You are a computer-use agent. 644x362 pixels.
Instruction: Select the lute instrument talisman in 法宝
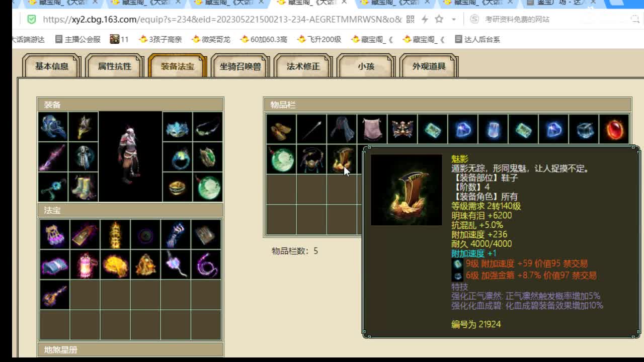click(55, 295)
